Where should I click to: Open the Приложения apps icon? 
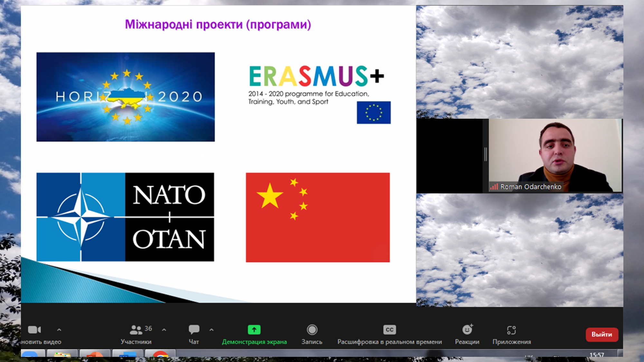point(511,330)
